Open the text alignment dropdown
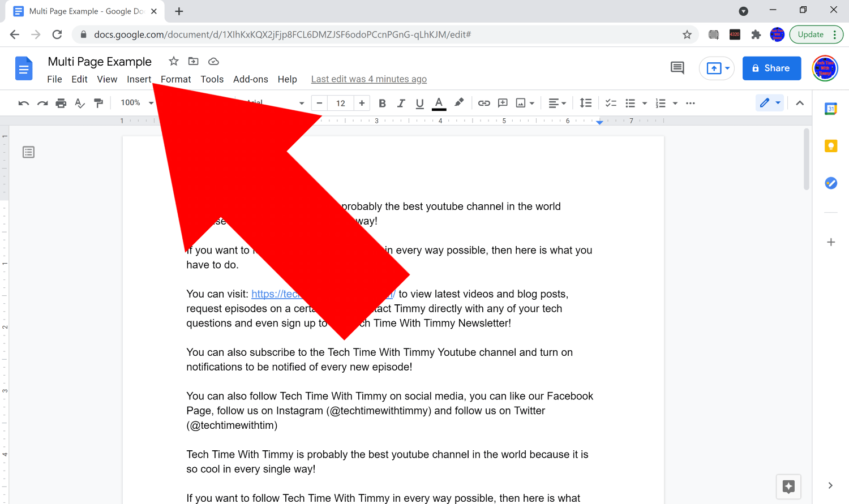This screenshot has height=504, width=849. [558, 103]
